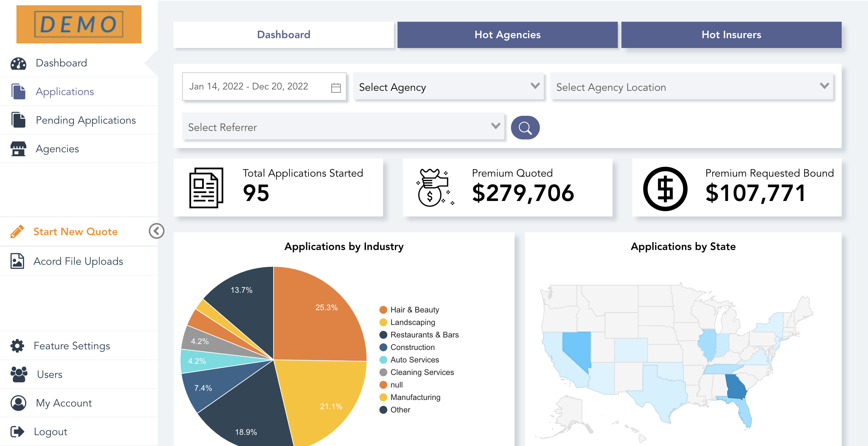This screenshot has width=868, height=446.
Task: Click the calendar icon in date field
Action: click(336, 87)
